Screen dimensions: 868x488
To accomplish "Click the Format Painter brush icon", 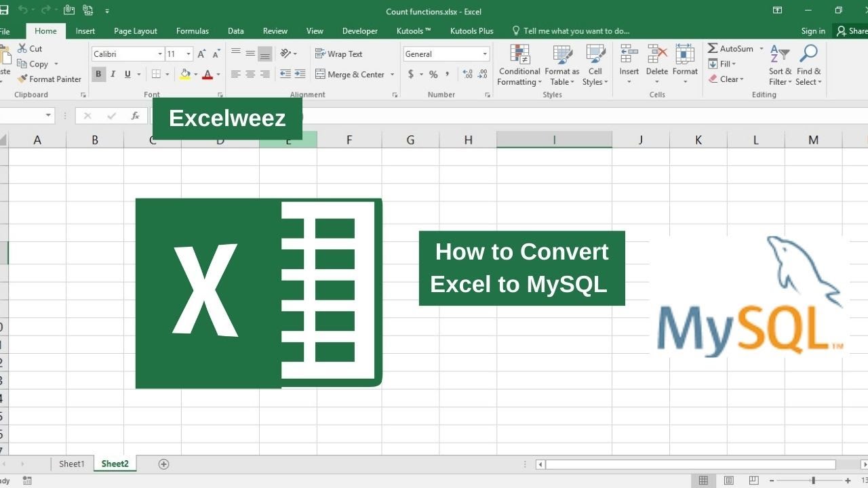I will (x=22, y=79).
